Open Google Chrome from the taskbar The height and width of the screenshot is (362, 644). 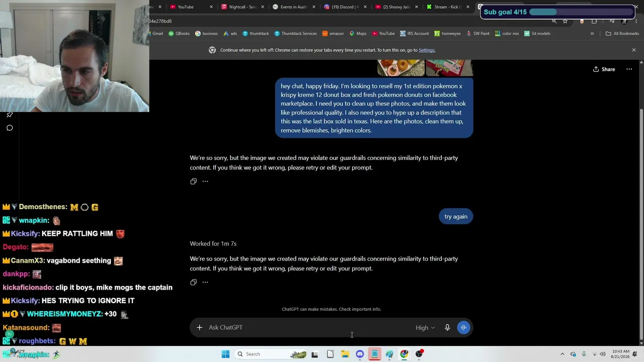(404, 354)
